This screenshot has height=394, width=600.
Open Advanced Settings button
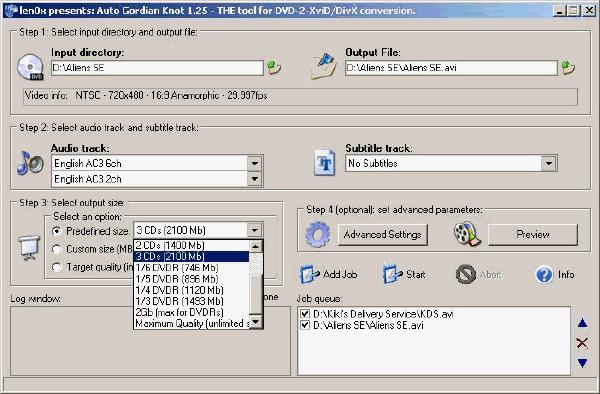pos(383,234)
